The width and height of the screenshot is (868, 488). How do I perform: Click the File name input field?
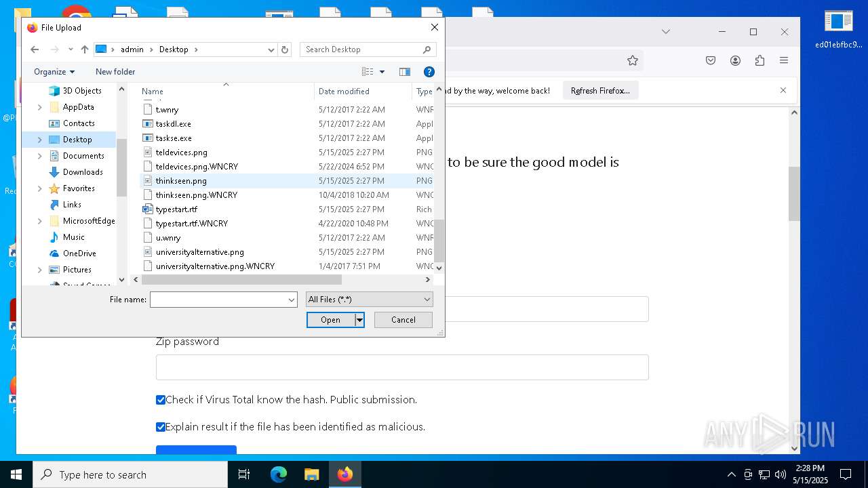(x=218, y=300)
